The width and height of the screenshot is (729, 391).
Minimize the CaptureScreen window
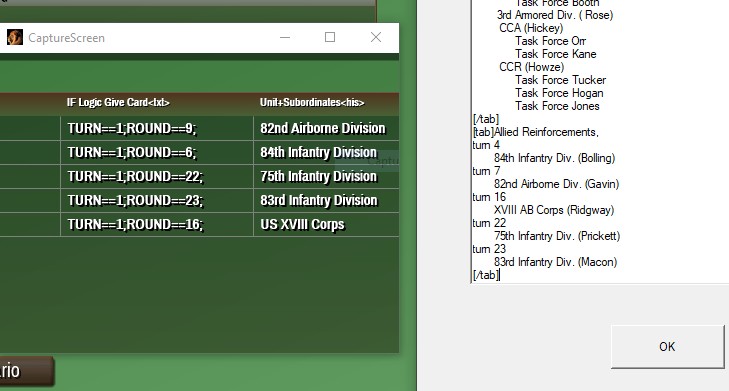coord(285,37)
